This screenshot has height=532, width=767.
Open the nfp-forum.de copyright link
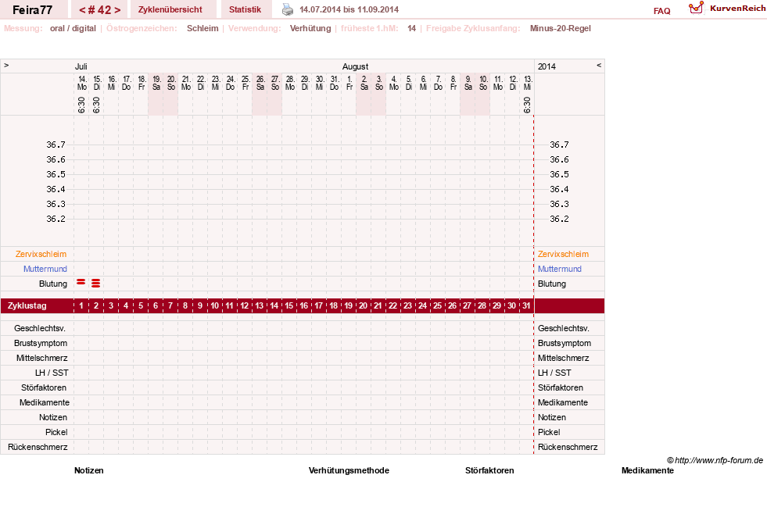click(715, 460)
